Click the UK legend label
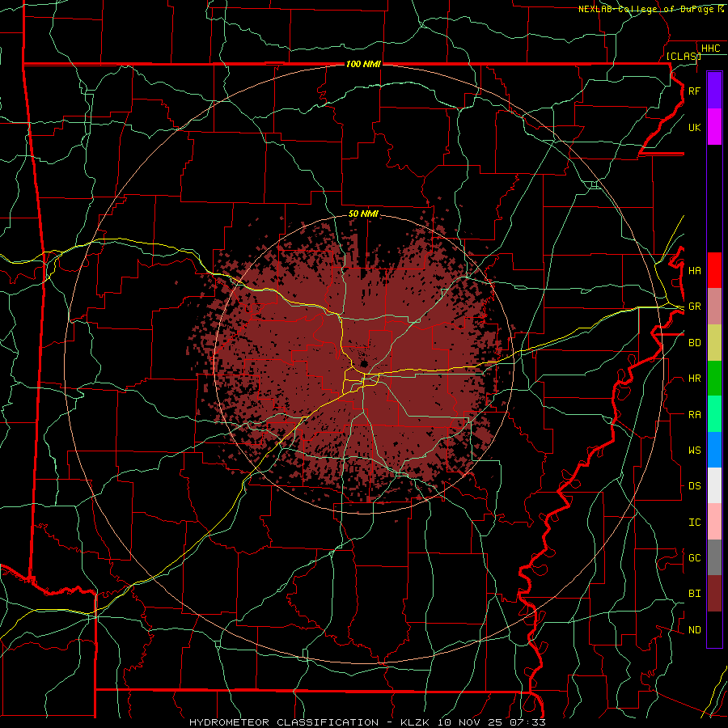 tap(694, 127)
